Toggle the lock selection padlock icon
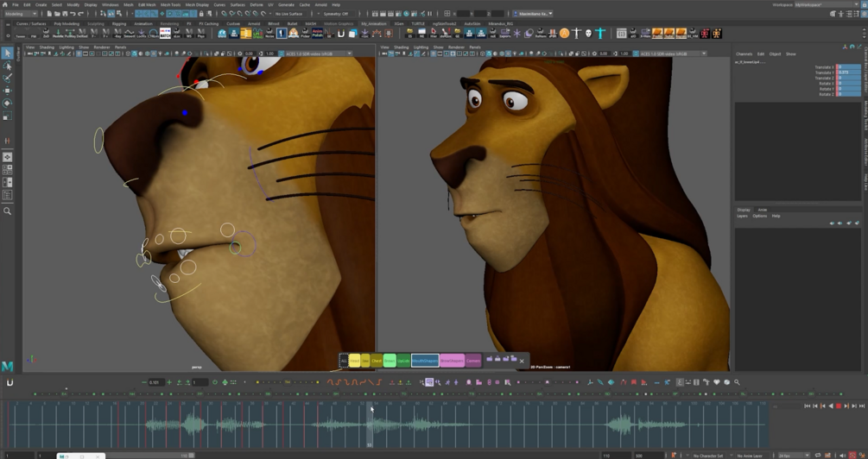This screenshot has height=459, width=868. pyautogui.click(x=201, y=14)
